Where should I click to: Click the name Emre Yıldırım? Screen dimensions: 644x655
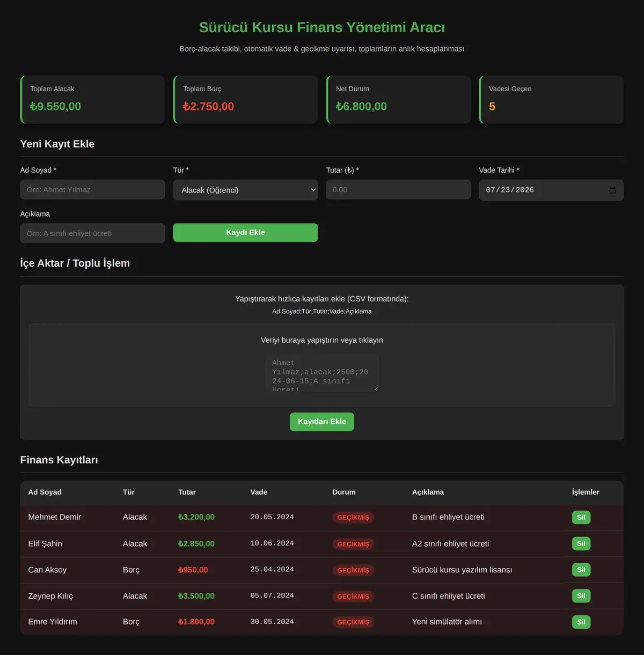click(53, 622)
